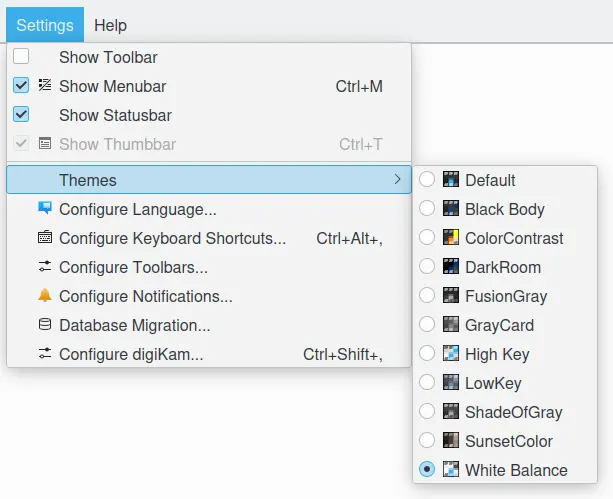The width and height of the screenshot is (613, 499).
Task: Click the keyboard icon for Configure Keyboard Shortcuts
Action: [44, 238]
